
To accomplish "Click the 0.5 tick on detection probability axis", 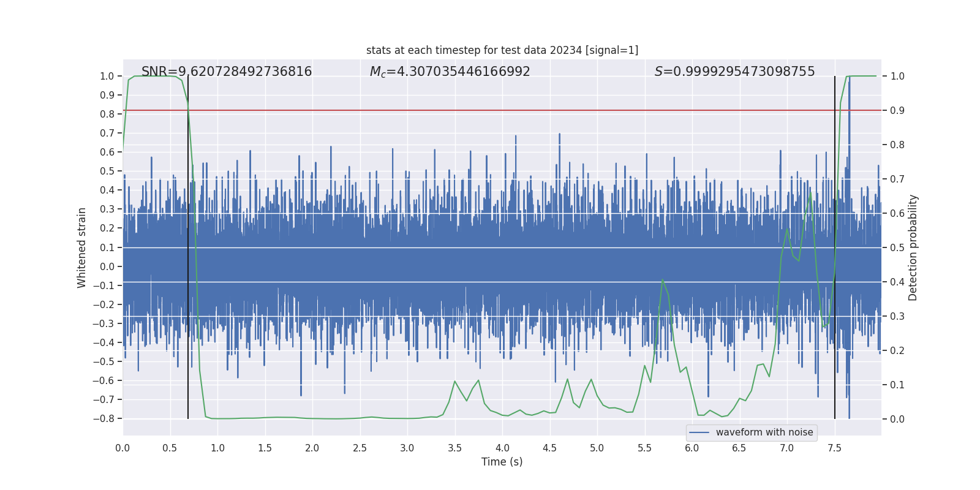I will click(x=897, y=248).
